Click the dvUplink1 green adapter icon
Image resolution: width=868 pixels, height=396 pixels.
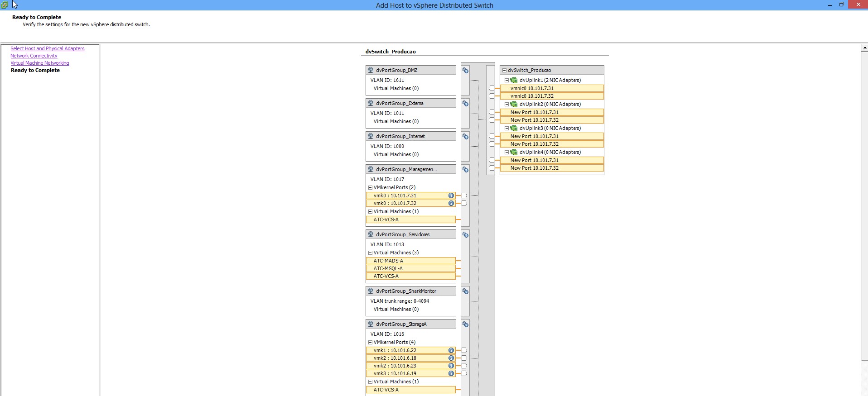point(514,80)
